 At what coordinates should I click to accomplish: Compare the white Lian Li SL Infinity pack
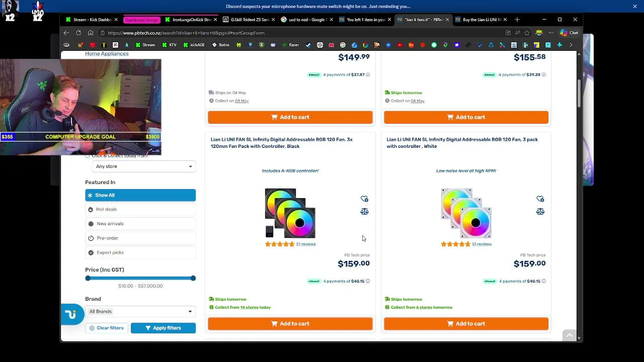tap(540, 212)
